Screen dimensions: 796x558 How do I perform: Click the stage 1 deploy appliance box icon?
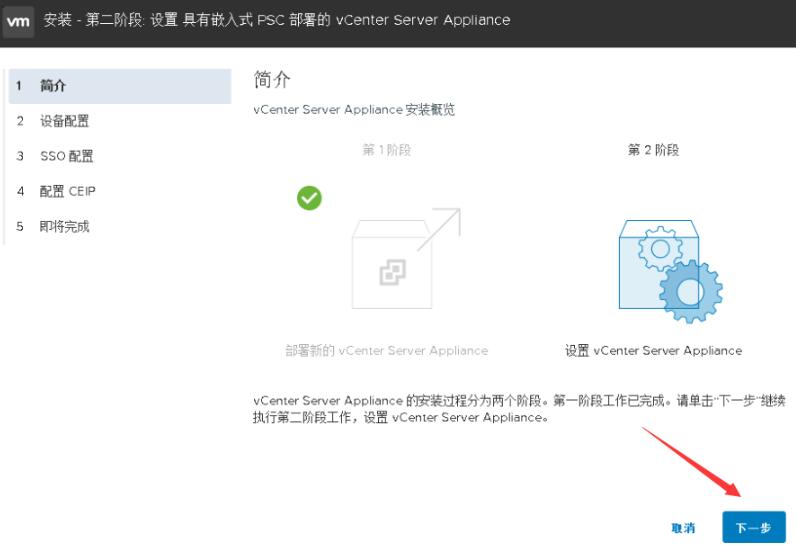(406, 258)
